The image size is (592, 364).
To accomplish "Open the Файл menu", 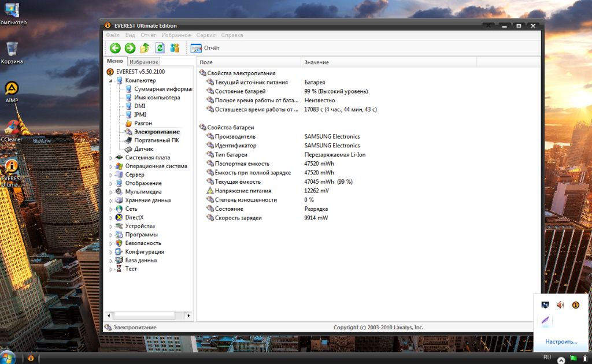I will click(113, 35).
